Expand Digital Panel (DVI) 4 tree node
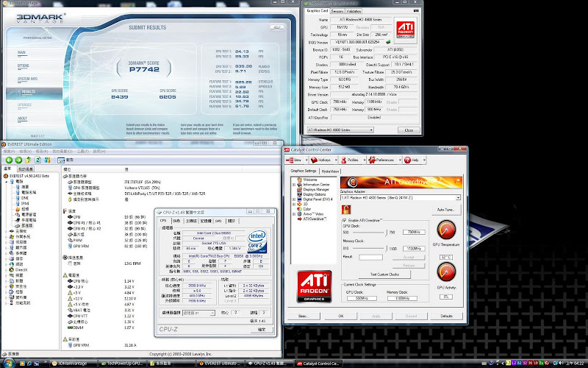The image size is (588, 368). pos(293,199)
